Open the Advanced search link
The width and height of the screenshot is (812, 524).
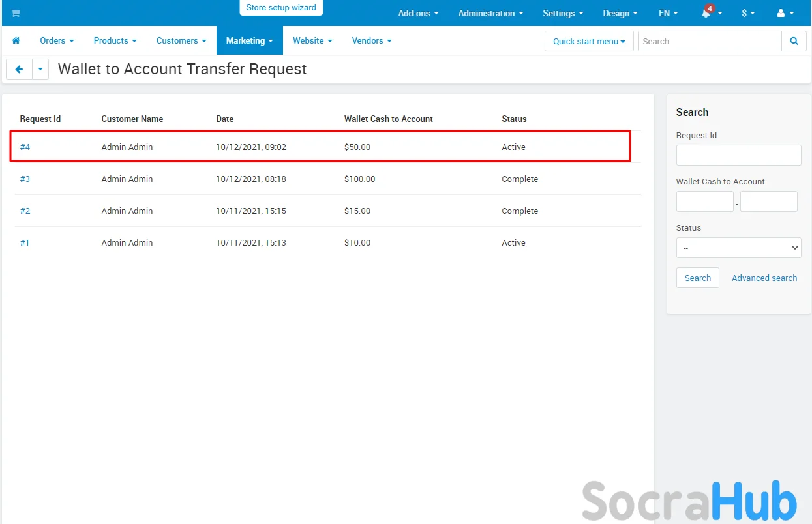(x=764, y=278)
